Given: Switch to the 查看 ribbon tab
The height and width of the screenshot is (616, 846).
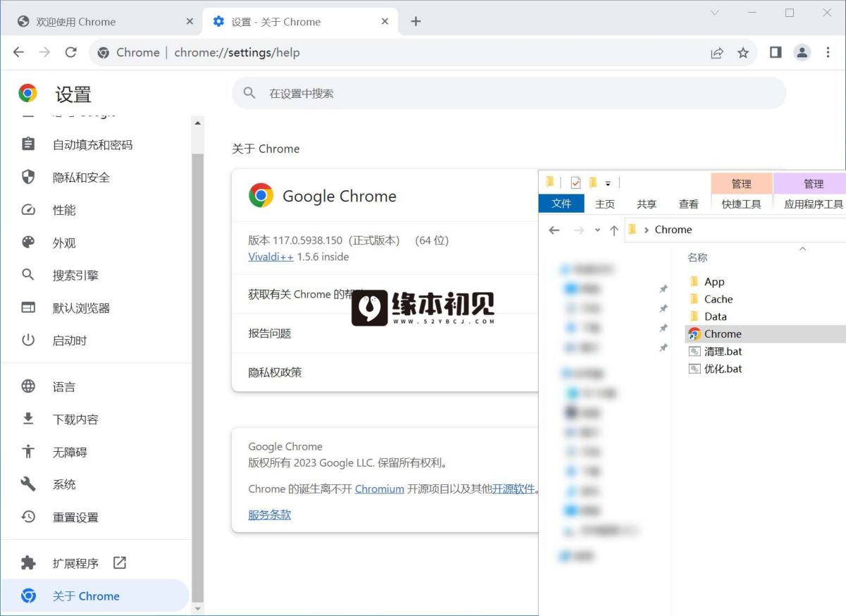Looking at the screenshot, I should click(x=689, y=204).
